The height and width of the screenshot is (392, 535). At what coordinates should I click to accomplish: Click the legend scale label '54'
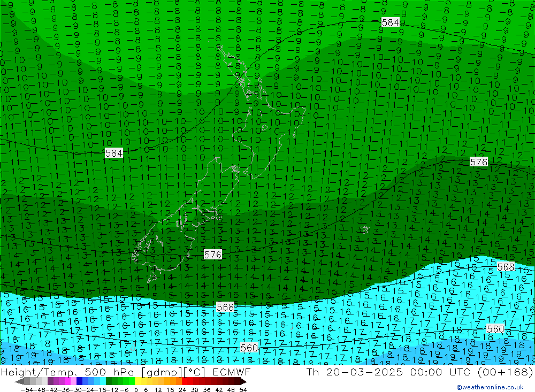[243, 390]
